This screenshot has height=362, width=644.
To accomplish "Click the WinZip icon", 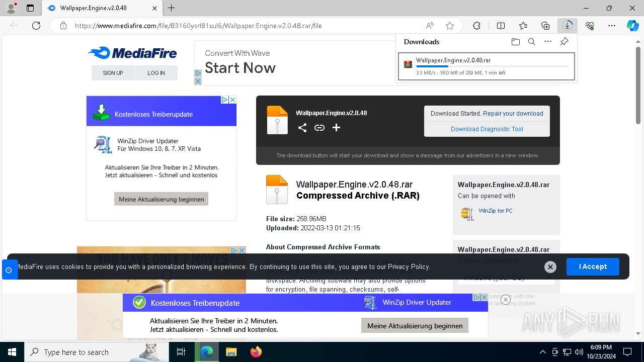I will click(x=467, y=214).
